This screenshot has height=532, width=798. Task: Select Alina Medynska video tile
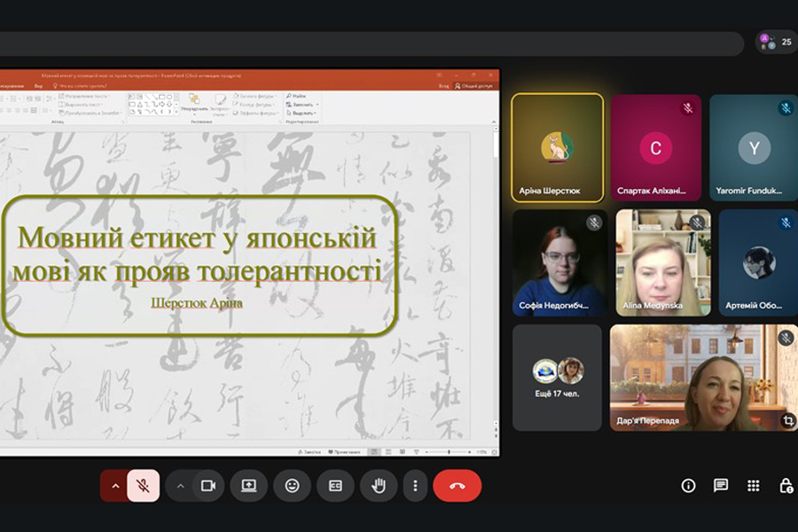pos(663,262)
